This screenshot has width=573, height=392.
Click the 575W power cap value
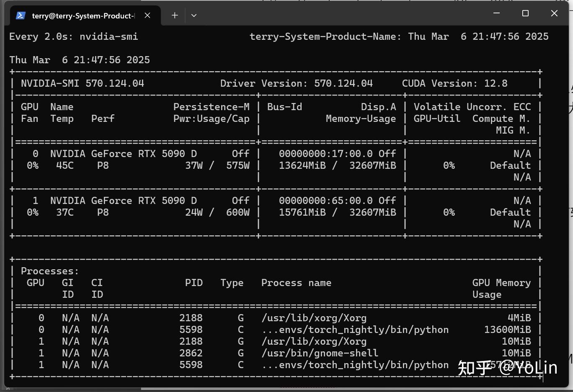237,165
